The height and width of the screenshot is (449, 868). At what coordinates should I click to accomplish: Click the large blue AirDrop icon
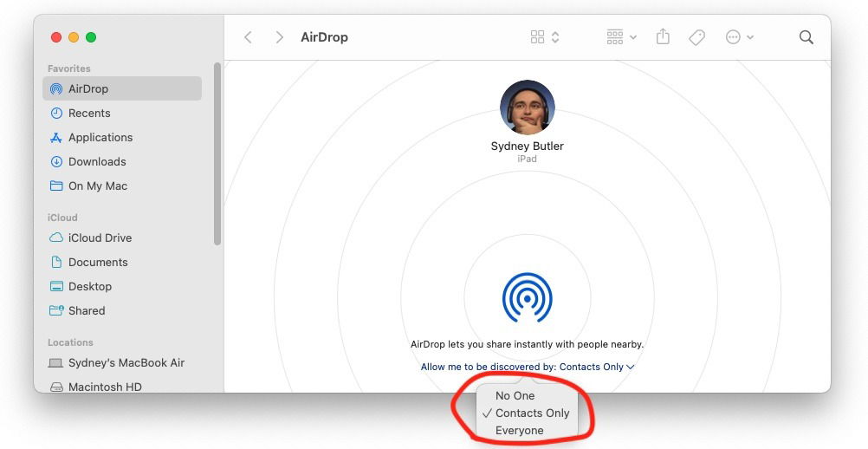click(x=527, y=297)
